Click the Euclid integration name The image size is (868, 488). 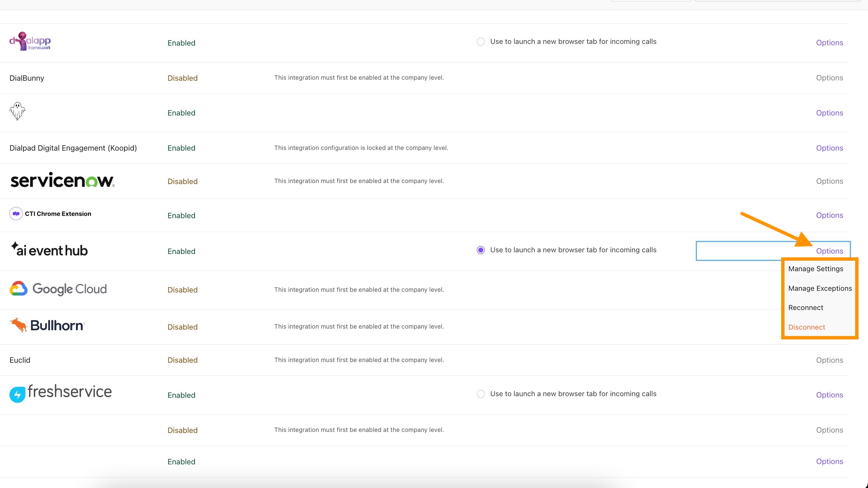point(20,360)
